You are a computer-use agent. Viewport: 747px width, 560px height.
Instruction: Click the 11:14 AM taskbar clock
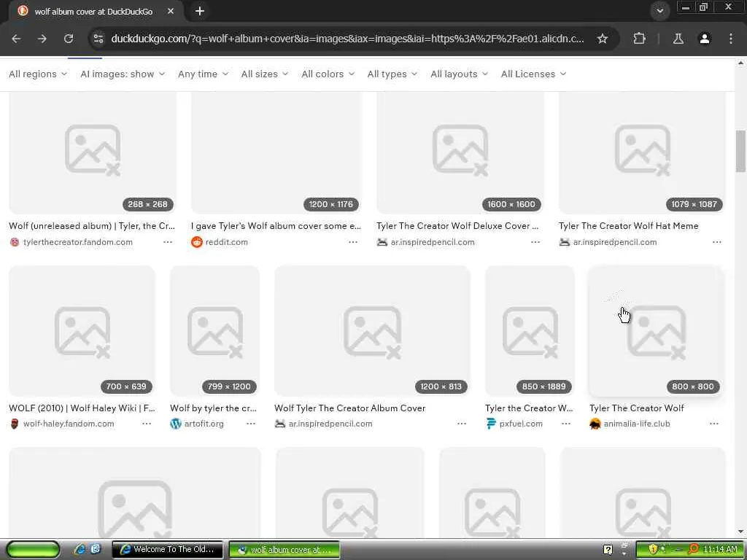(x=720, y=549)
